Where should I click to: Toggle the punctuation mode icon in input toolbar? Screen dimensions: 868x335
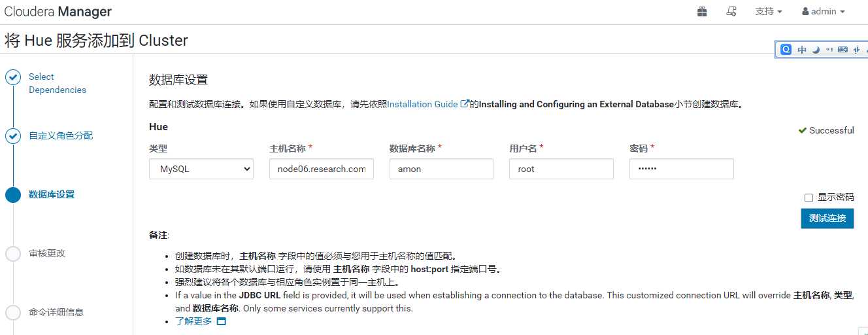pos(829,50)
